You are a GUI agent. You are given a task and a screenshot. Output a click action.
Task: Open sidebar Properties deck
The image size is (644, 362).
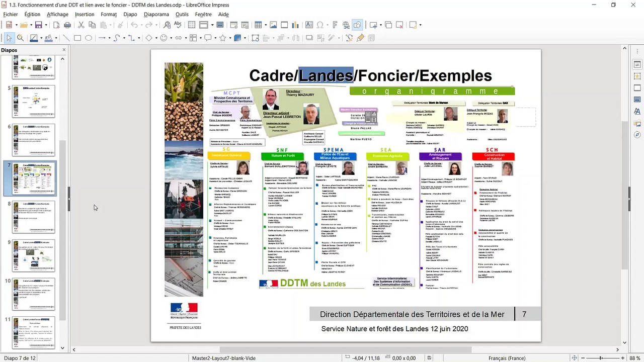637,64
